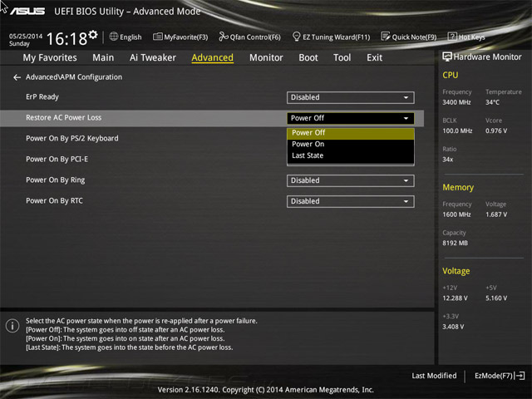Click the Advanced\APM Configuration breadcrumb
This screenshot has height=399, width=532.
pyautogui.click(x=74, y=77)
